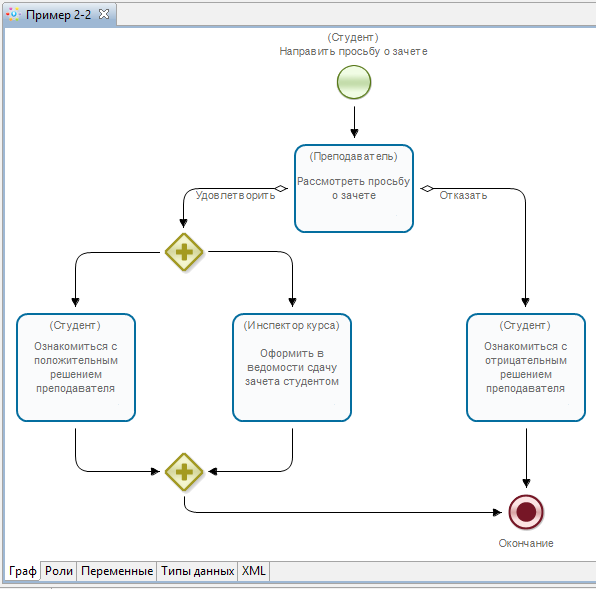Click the Отказать transition label
The image size is (596, 589).
pos(463,195)
